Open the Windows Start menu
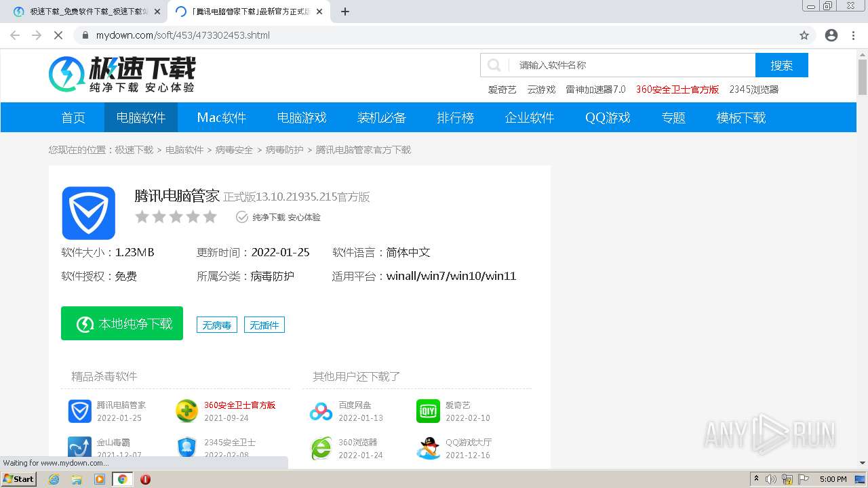Screen dimensions: 868x488 pyautogui.click(x=18, y=479)
